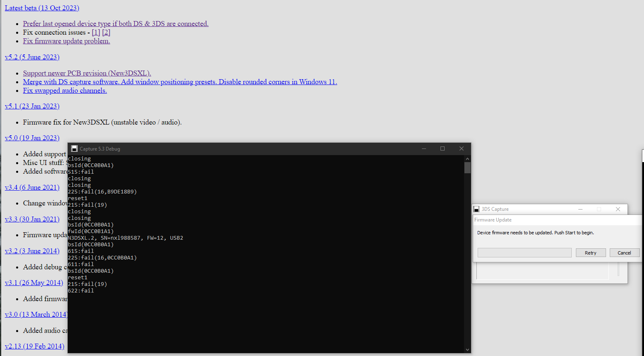Minimize the Capture 5.3 Debug window
The width and height of the screenshot is (644, 356).
[x=424, y=149]
